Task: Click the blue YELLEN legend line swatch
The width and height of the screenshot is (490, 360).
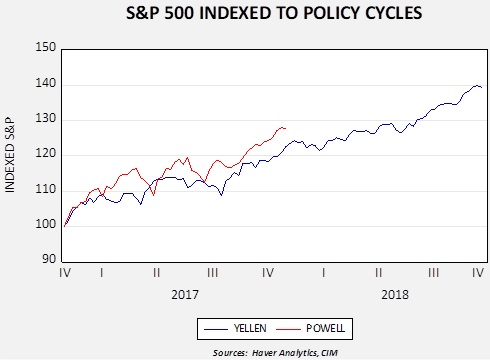Action: pos(216,329)
